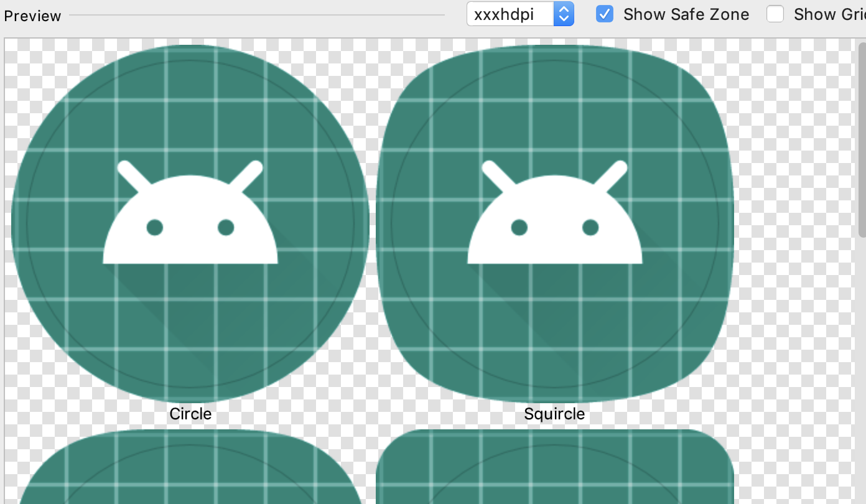This screenshot has width=866, height=504.
Task: Click the Squircle label below its preview
Action: tap(554, 413)
